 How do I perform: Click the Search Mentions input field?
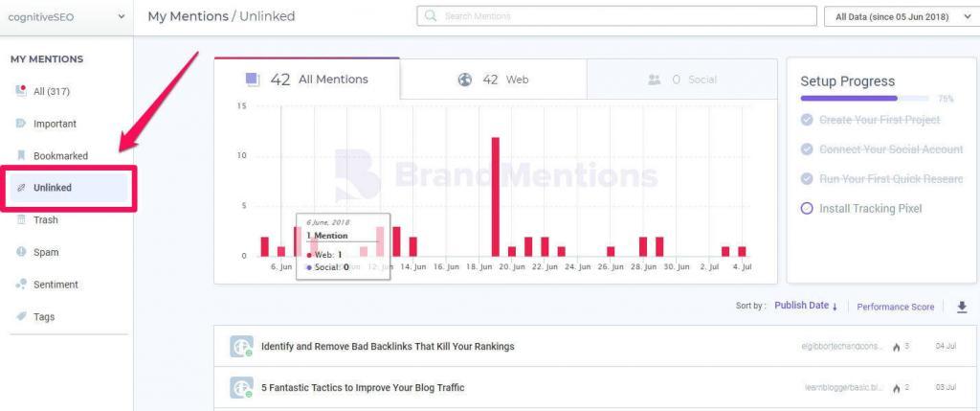click(x=616, y=16)
